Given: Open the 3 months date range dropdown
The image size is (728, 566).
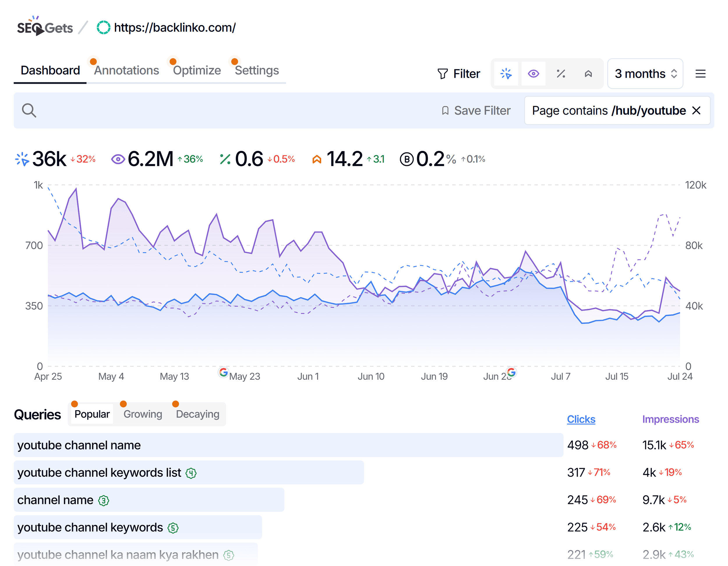Looking at the screenshot, I should click(645, 74).
